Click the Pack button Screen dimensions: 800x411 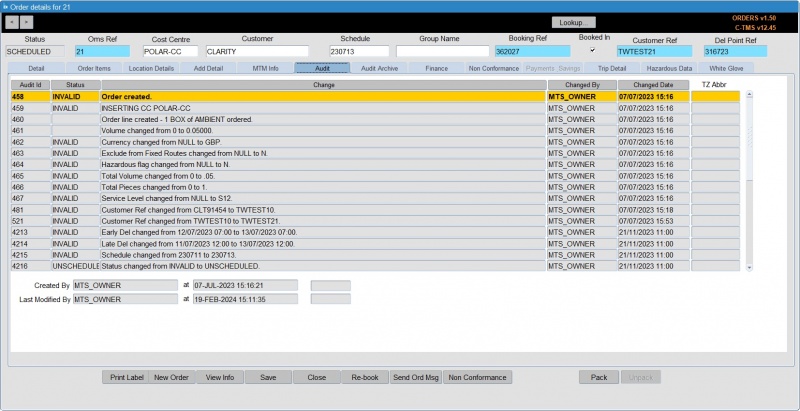(599, 377)
